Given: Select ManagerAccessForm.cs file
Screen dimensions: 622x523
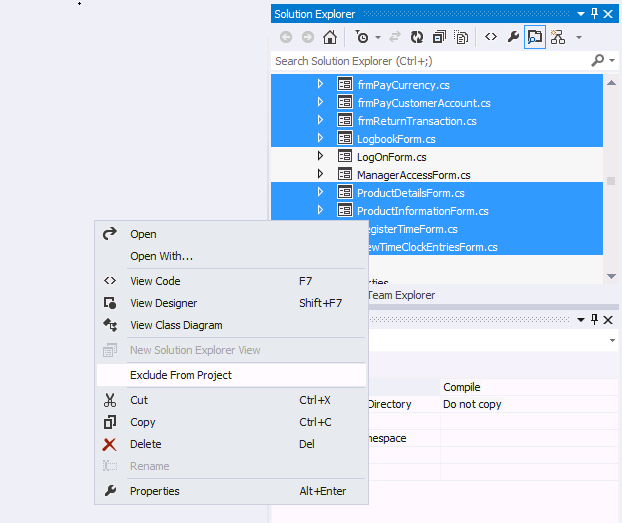Looking at the screenshot, I should point(413,175).
